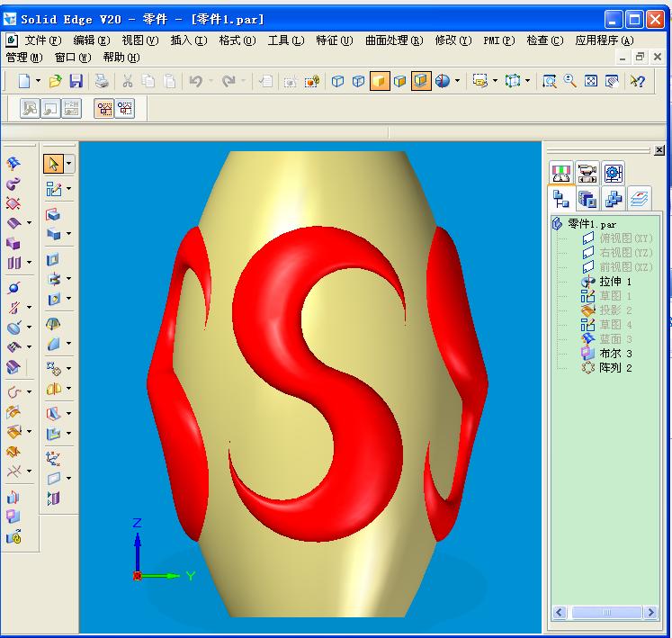Image resolution: width=672 pixels, height=638 pixels.
Task: Open the dropdown next to the named views icon
Action: coord(496,81)
